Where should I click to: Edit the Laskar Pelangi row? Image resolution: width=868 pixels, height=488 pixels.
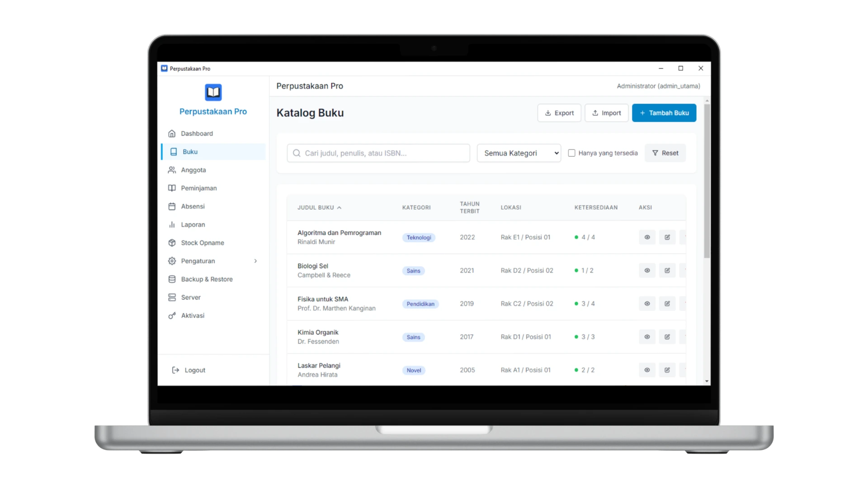(x=667, y=370)
